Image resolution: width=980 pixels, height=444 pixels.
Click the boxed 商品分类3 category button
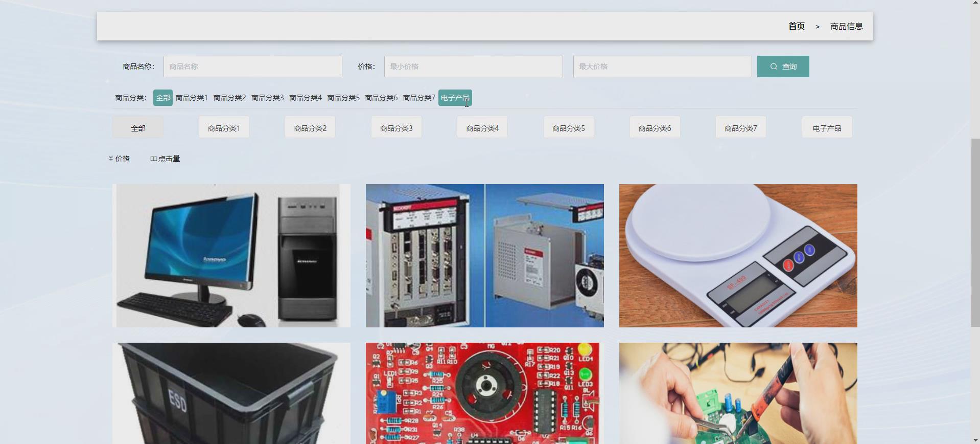click(x=396, y=127)
